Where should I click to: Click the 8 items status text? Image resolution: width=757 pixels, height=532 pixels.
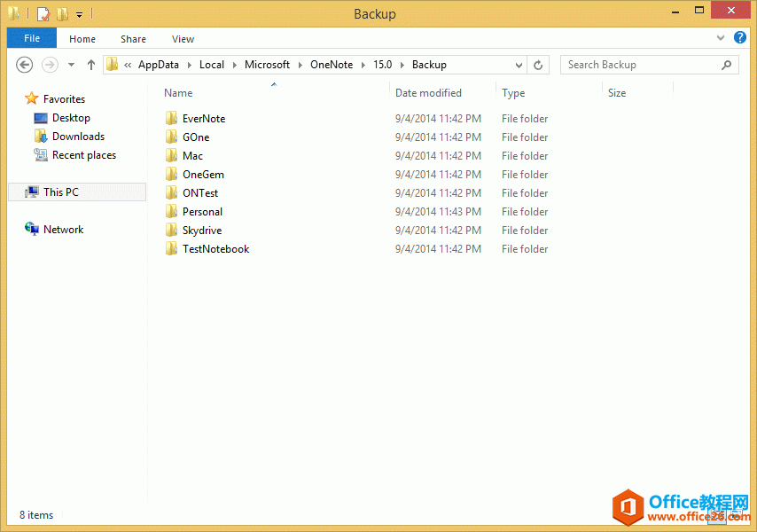[x=36, y=515]
